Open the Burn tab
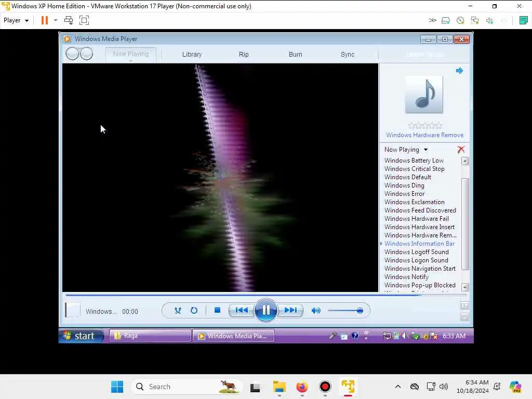 [x=295, y=54]
